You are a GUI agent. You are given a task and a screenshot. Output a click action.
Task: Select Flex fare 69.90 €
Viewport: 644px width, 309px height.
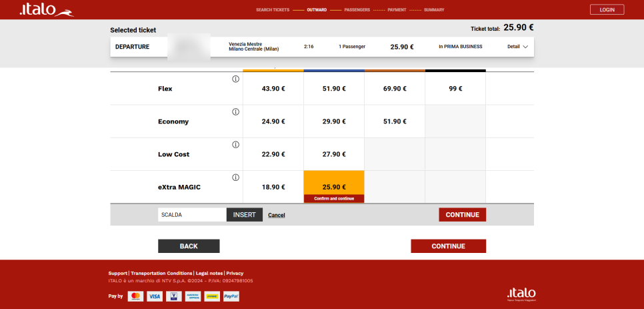[395, 88]
